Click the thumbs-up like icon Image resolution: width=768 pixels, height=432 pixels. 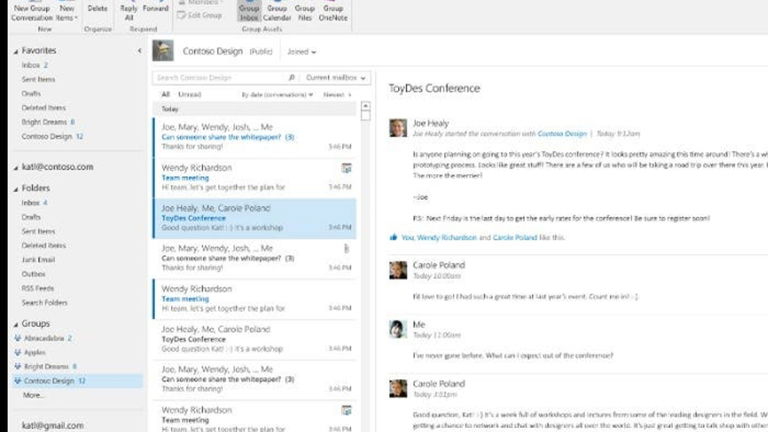(393, 237)
